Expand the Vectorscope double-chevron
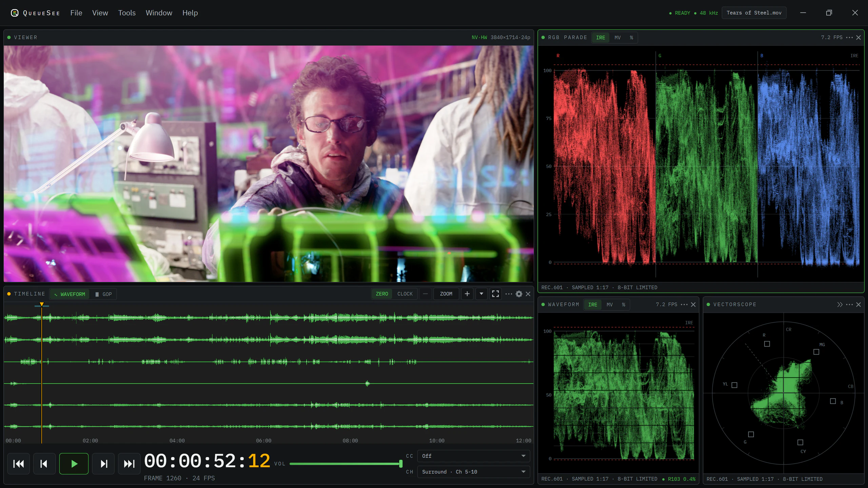This screenshot has height=488, width=868. pyautogui.click(x=840, y=304)
